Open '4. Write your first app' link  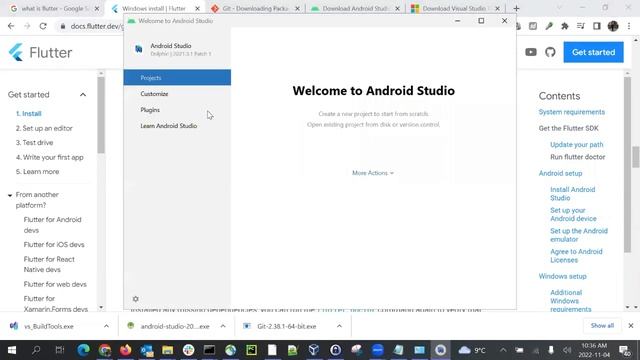click(x=49, y=157)
